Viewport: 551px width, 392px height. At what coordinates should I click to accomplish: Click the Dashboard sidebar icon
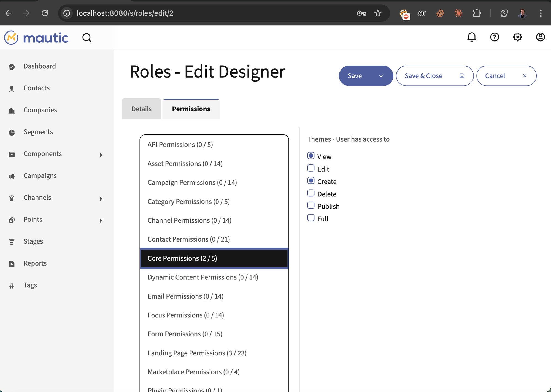point(12,67)
